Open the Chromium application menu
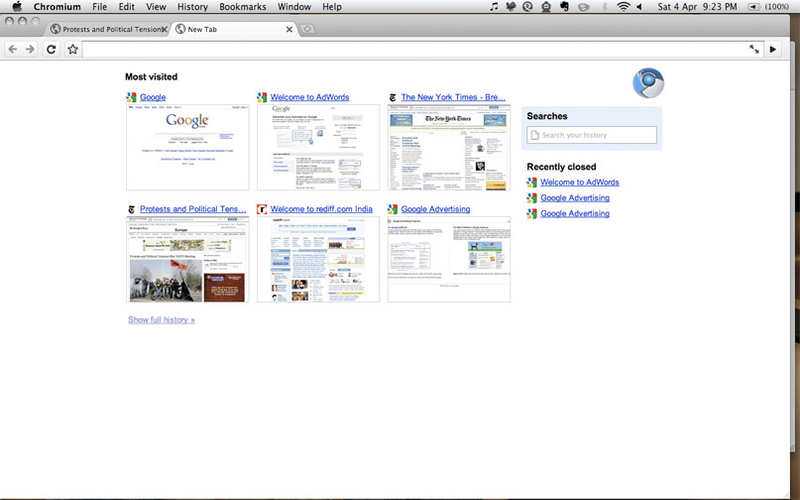The width and height of the screenshot is (800, 500). 57,7
